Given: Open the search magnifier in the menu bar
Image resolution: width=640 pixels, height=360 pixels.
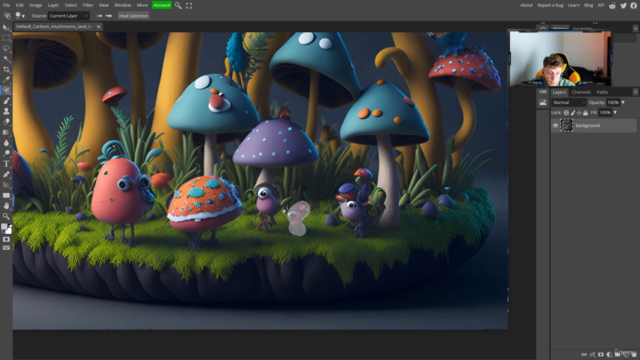Looking at the screenshot, I should 178,5.
